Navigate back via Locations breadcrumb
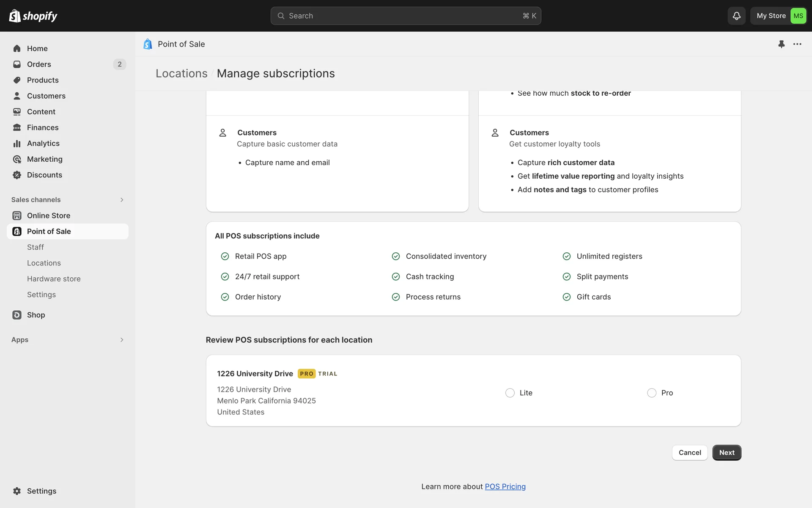Image resolution: width=812 pixels, height=508 pixels. (181, 74)
